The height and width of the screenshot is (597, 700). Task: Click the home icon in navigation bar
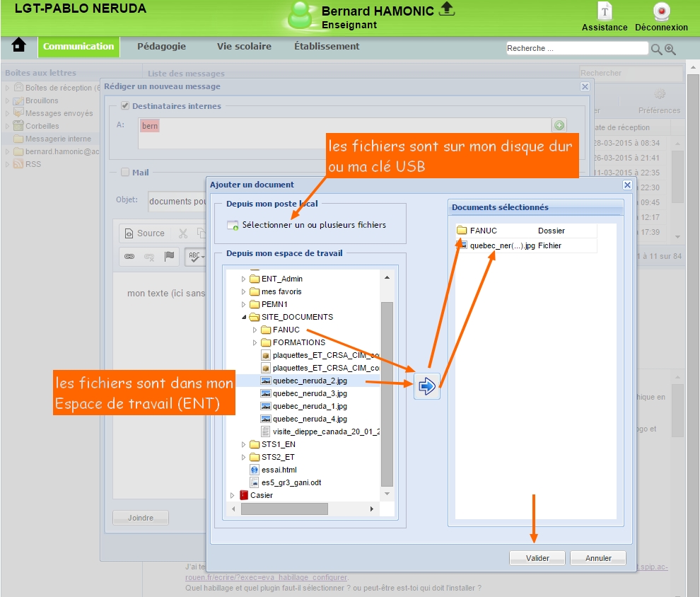[19, 46]
